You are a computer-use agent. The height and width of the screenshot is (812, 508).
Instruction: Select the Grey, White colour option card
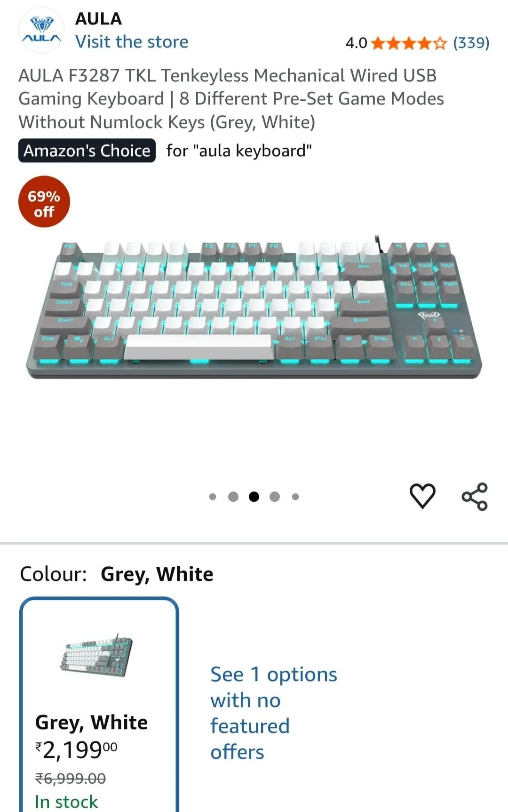(x=99, y=705)
